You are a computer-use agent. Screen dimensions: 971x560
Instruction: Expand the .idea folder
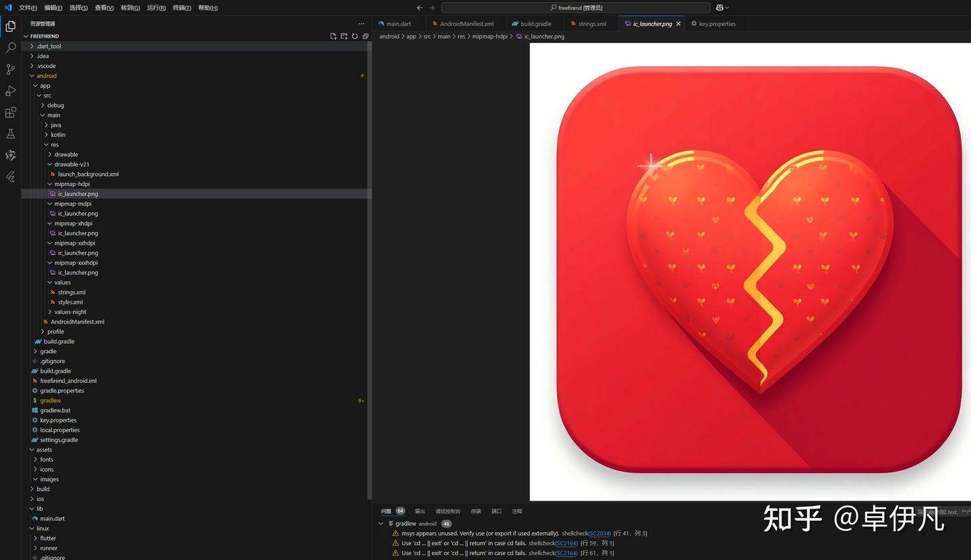click(x=42, y=56)
